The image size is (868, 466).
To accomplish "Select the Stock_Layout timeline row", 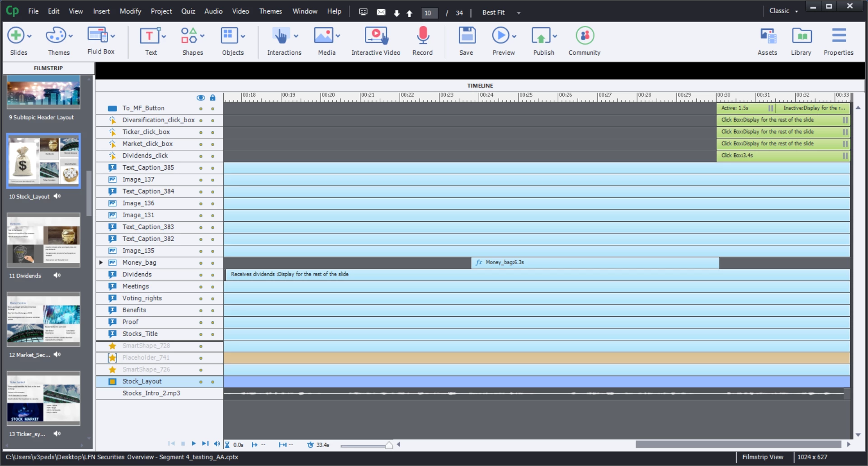I will click(160, 382).
